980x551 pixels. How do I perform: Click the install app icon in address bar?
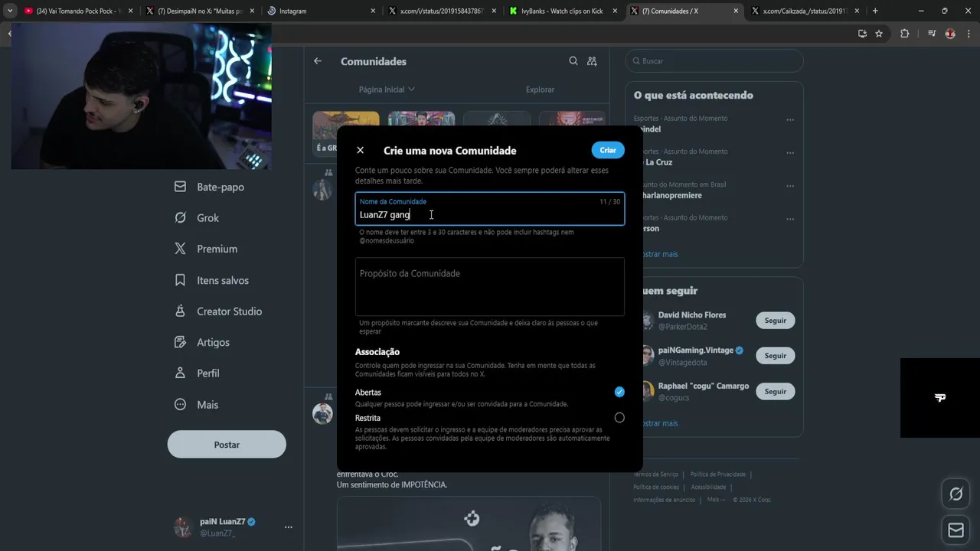coord(862,34)
